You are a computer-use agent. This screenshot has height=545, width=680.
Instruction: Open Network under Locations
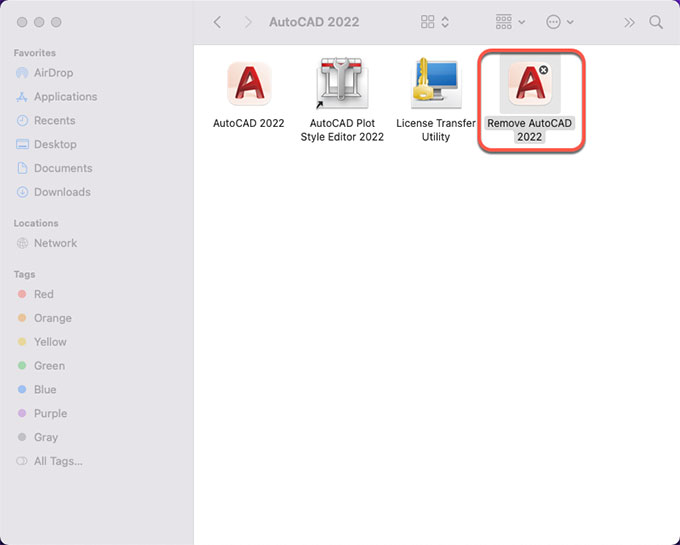[47, 243]
